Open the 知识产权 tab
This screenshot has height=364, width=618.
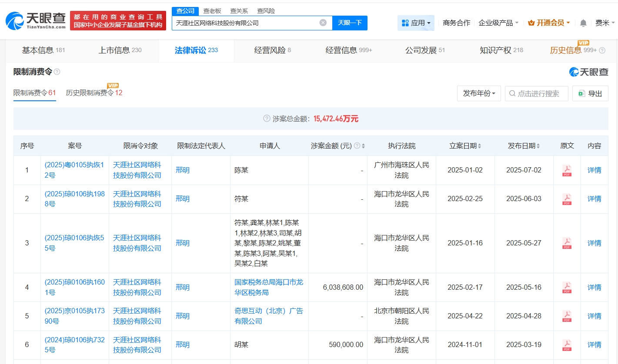(x=501, y=50)
